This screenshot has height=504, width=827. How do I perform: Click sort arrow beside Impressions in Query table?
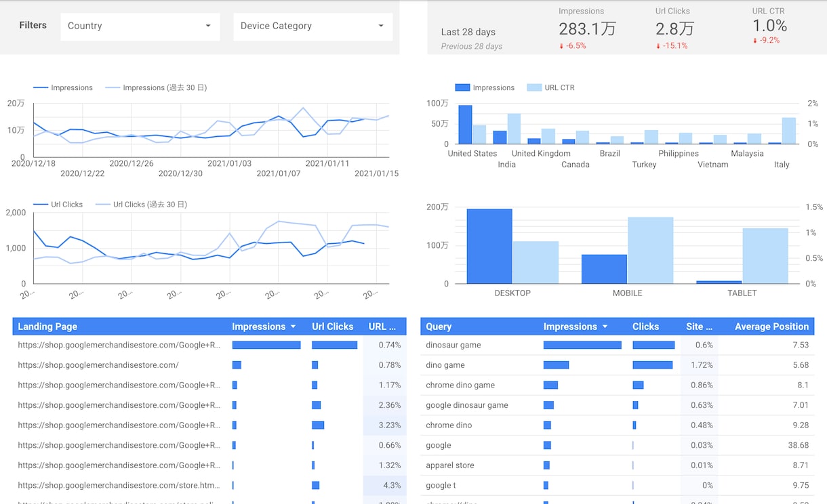point(604,327)
